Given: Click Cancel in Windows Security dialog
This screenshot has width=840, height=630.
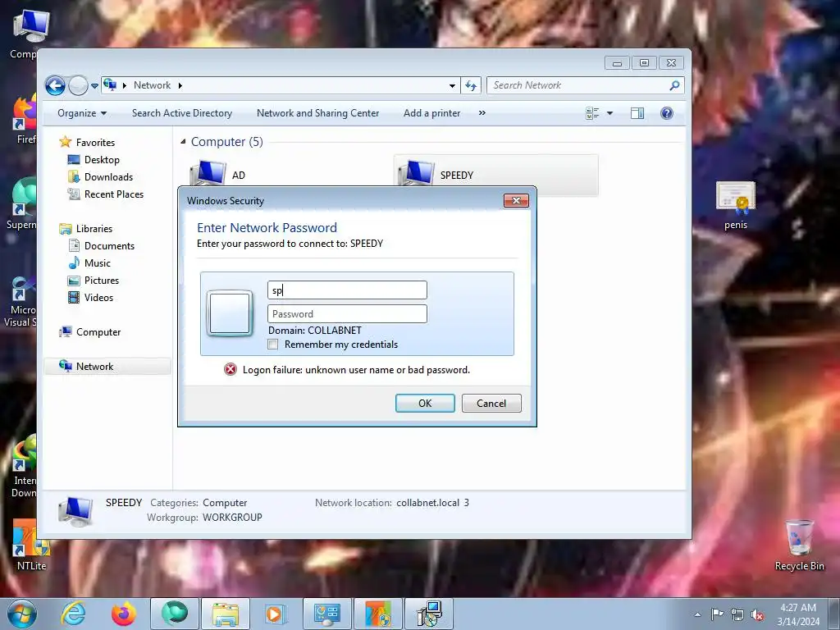Looking at the screenshot, I should click(x=491, y=404).
